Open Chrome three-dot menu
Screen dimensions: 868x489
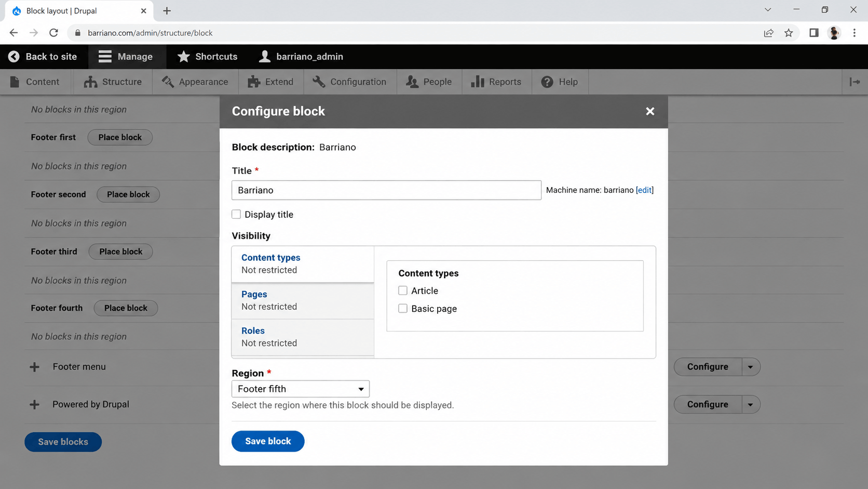(855, 33)
